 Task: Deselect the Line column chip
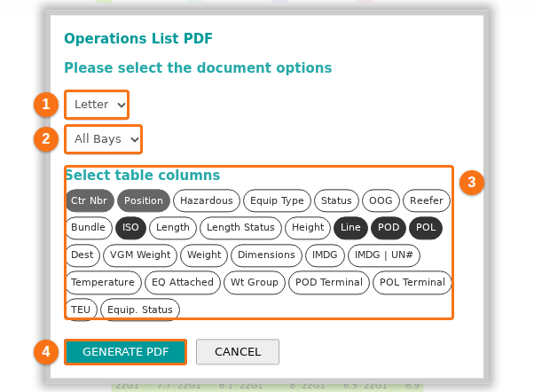coord(350,228)
